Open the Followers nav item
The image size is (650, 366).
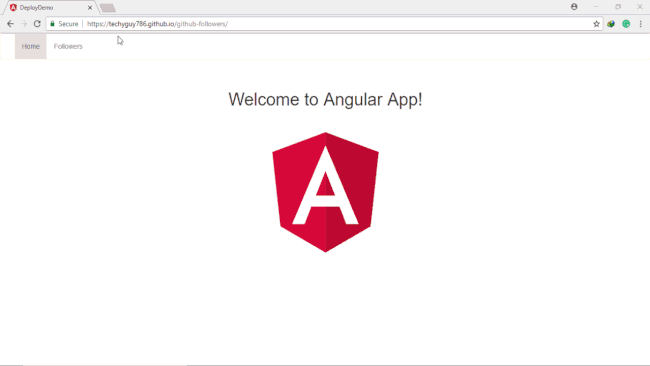(x=68, y=46)
